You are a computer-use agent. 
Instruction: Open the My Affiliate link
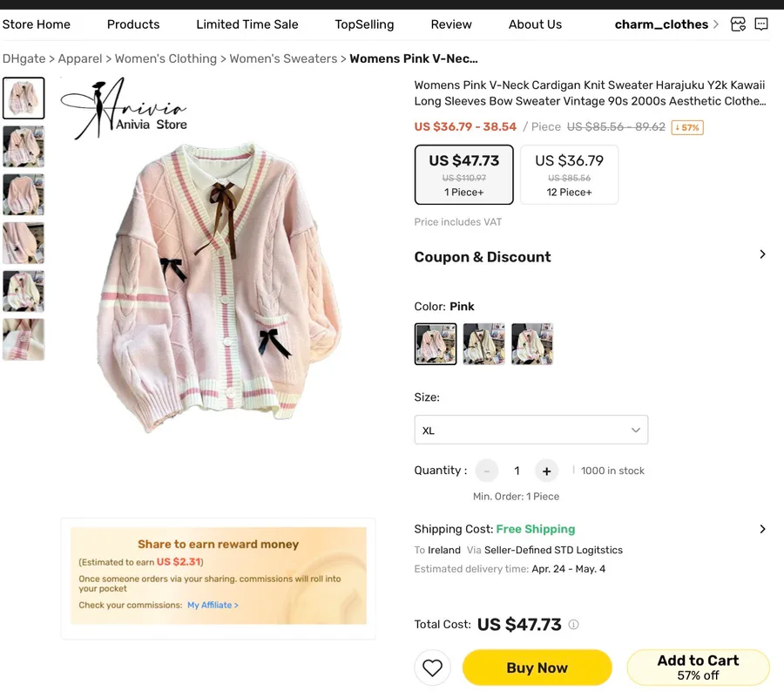[x=213, y=605]
